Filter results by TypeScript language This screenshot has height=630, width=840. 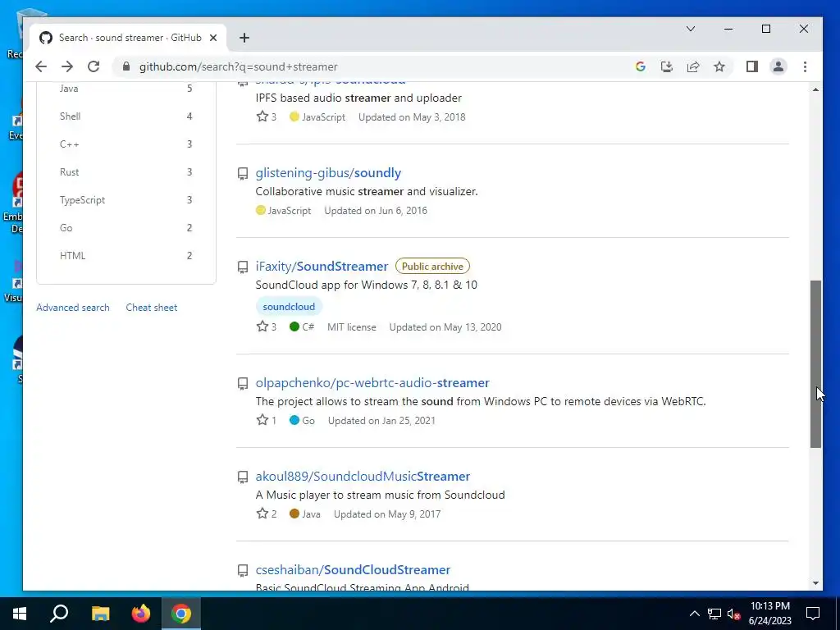[126, 200]
